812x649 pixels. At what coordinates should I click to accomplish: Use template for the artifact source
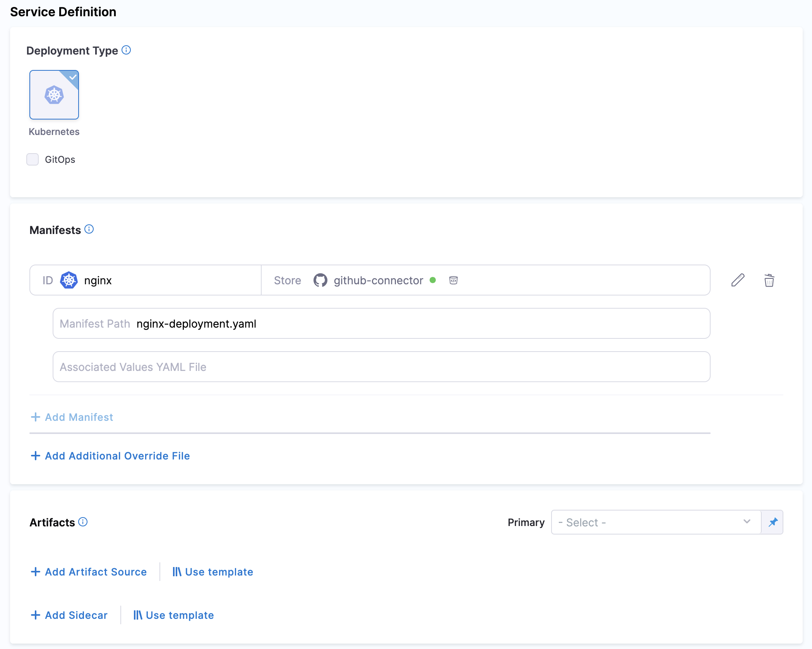point(212,572)
